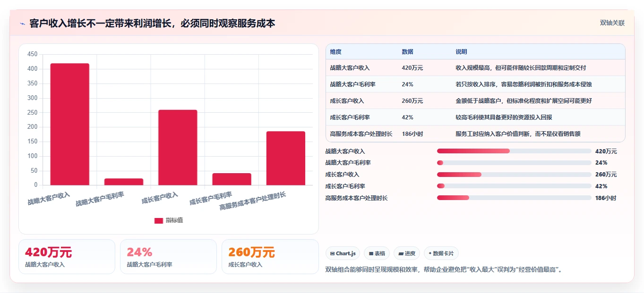Screen dimensions: 644x293
Task: Open the 420万元 战略大客户收入 data card
Action: tap(67, 257)
